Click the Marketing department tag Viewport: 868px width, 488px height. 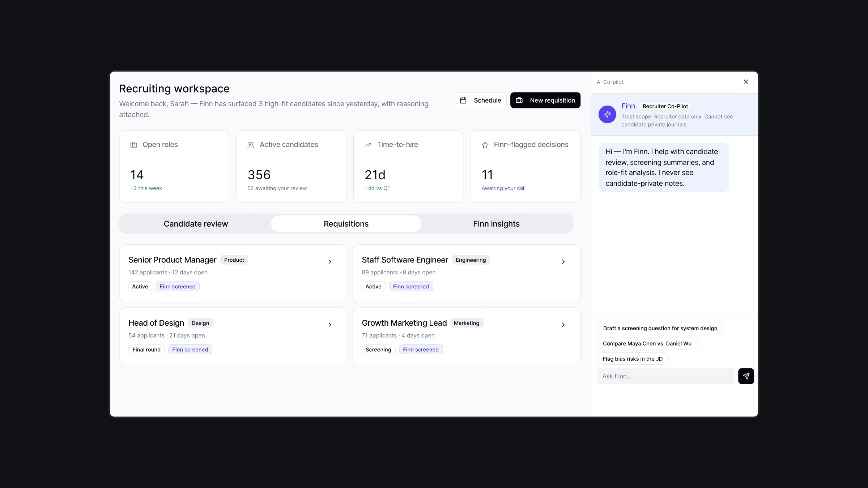click(x=467, y=323)
